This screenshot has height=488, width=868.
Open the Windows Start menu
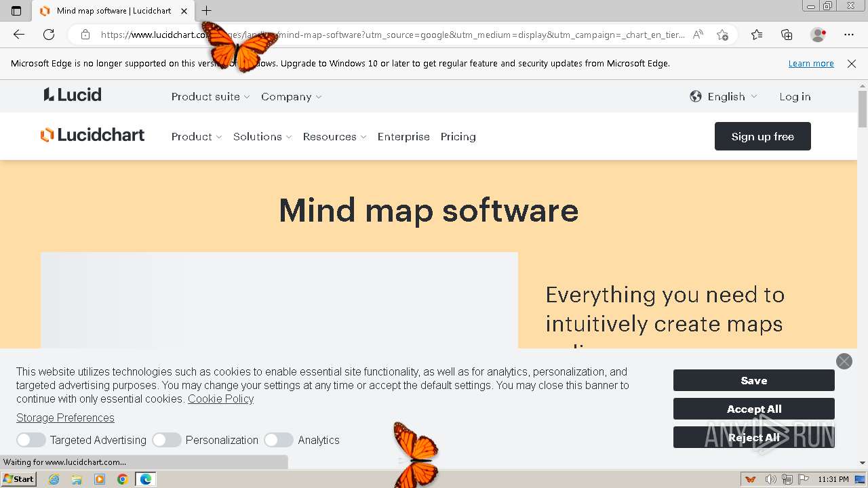(18, 479)
